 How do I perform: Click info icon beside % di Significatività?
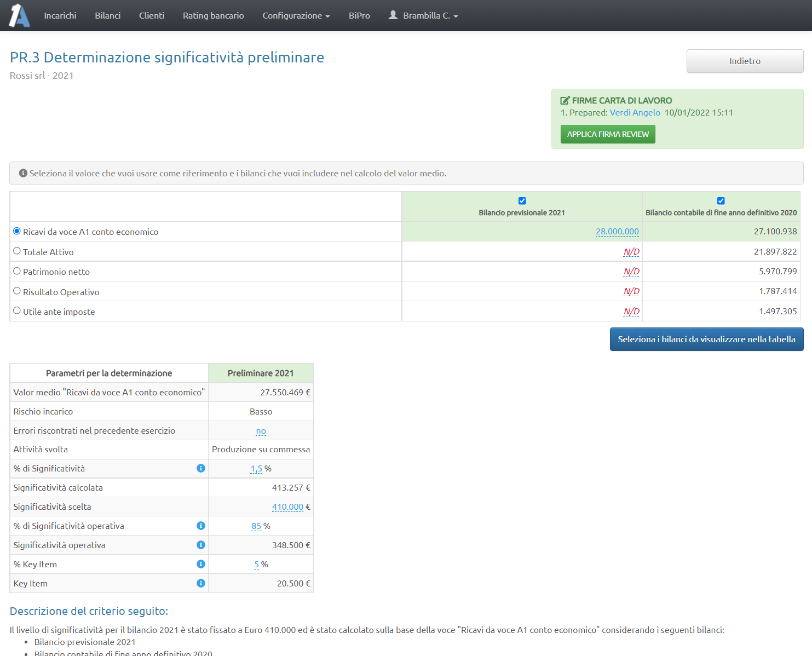tap(201, 468)
